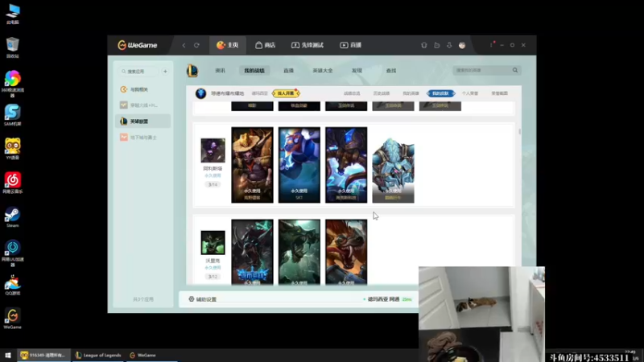
Task: Click the icon just left of download arrow
Action: pos(437,45)
